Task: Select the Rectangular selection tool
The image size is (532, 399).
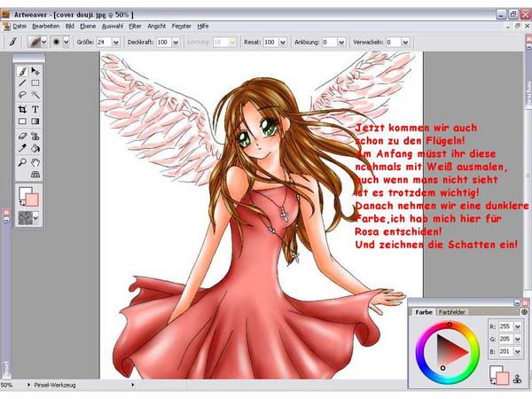Action: point(35,83)
